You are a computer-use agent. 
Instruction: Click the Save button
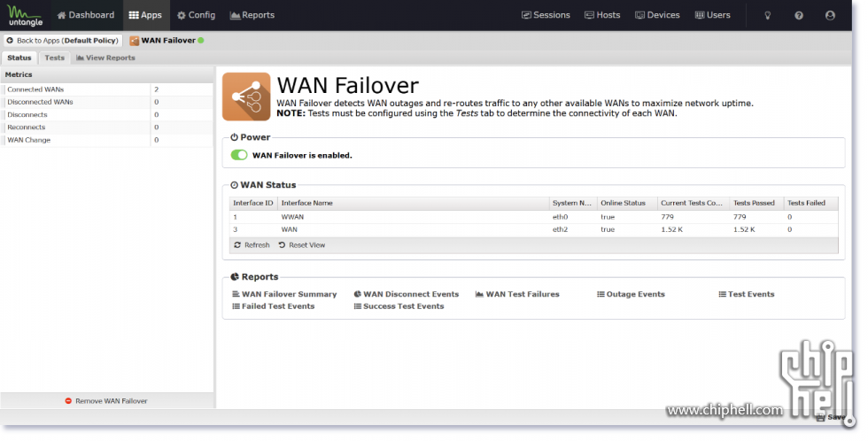[831, 417]
